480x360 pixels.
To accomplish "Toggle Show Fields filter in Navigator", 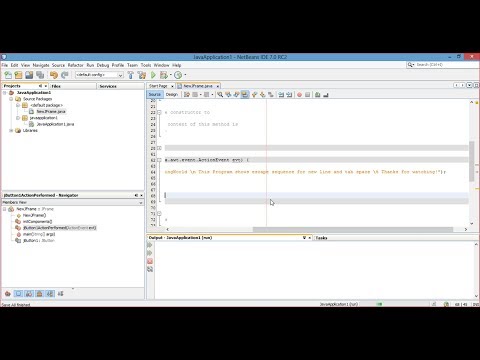I will click(x=18, y=294).
